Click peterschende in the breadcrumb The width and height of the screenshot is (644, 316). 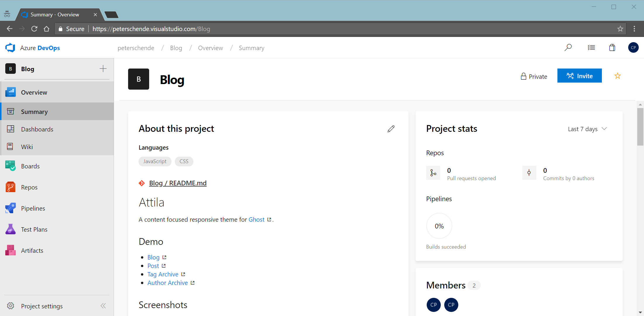click(x=136, y=48)
